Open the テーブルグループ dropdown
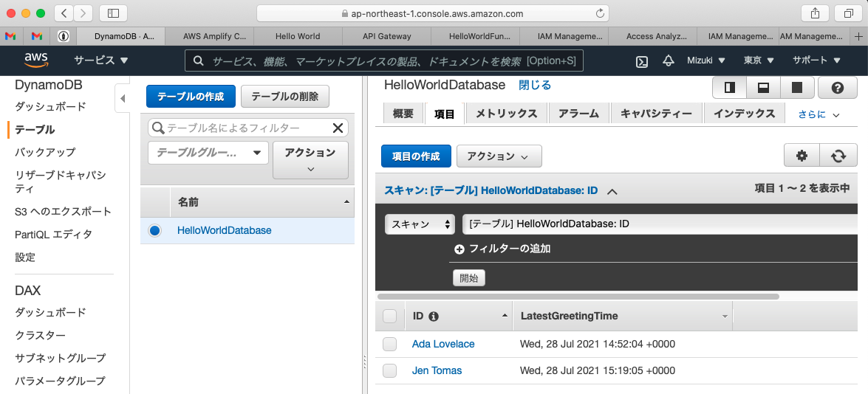The height and width of the screenshot is (394, 868). (208, 153)
